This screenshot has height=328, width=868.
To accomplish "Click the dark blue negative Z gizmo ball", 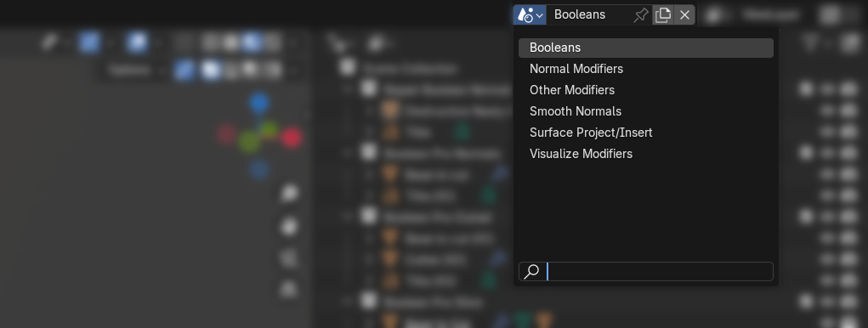I will tap(258, 169).
